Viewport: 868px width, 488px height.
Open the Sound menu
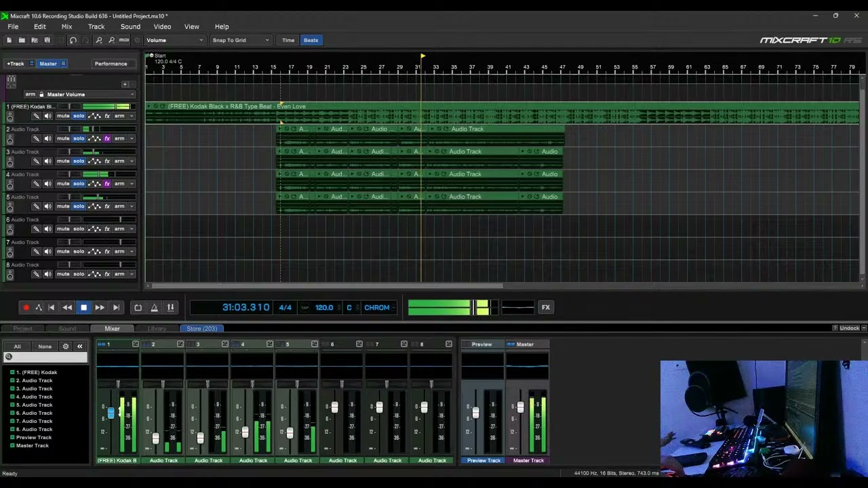(130, 26)
